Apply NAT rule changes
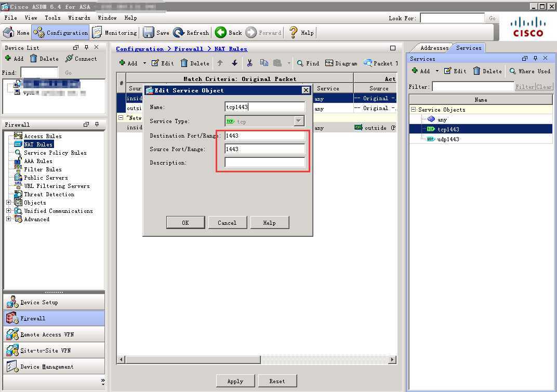 pos(235,381)
